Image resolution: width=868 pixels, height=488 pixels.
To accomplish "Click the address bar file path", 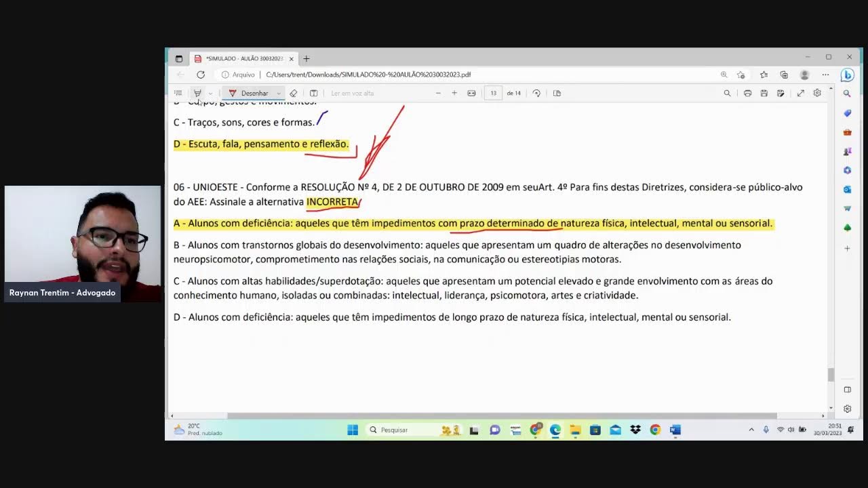I will point(368,75).
